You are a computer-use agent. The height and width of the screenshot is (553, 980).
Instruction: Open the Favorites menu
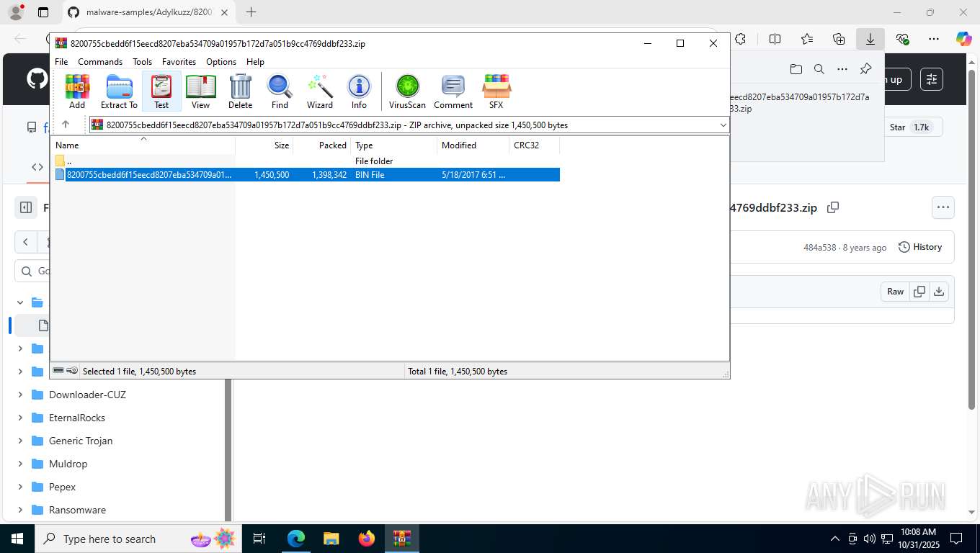click(179, 62)
